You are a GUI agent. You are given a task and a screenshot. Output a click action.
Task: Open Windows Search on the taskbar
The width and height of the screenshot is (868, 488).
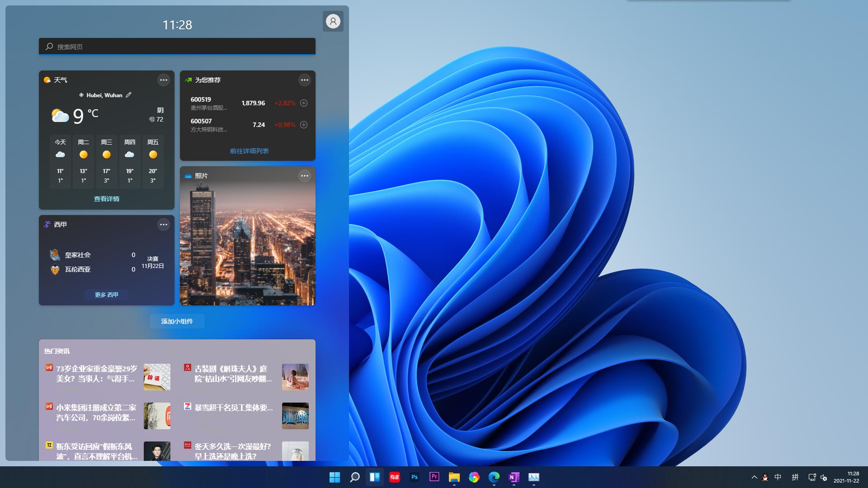tap(354, 477)
